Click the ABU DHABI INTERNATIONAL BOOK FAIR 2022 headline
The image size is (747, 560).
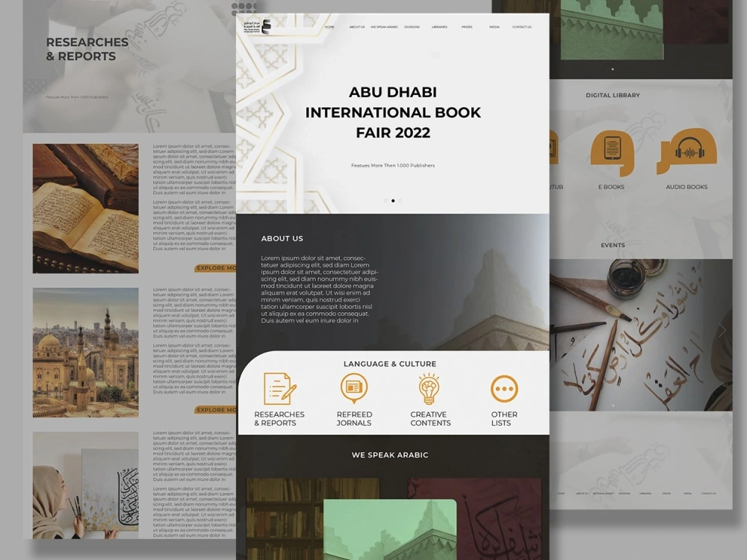click(x=393, y=113)
